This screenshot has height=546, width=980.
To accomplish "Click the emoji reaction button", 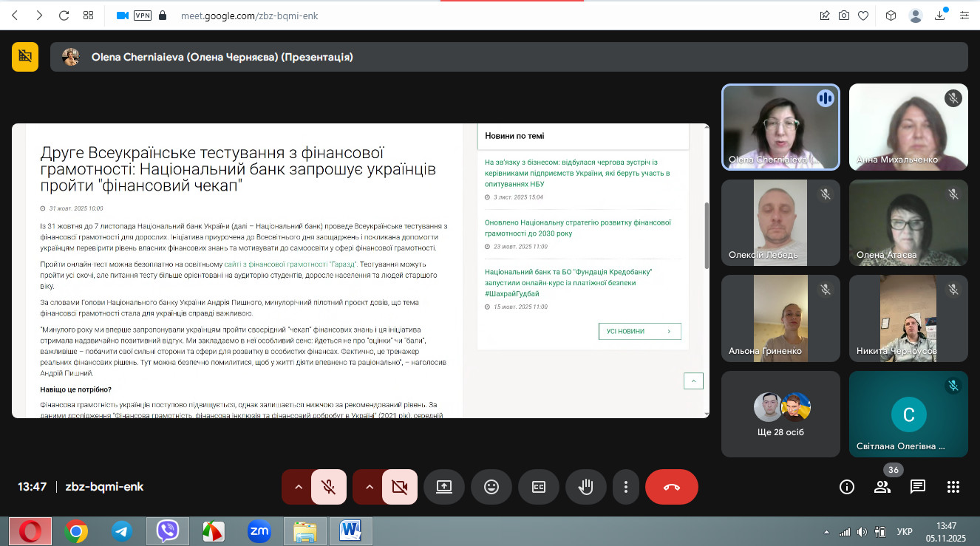I will tap(491, 487).
